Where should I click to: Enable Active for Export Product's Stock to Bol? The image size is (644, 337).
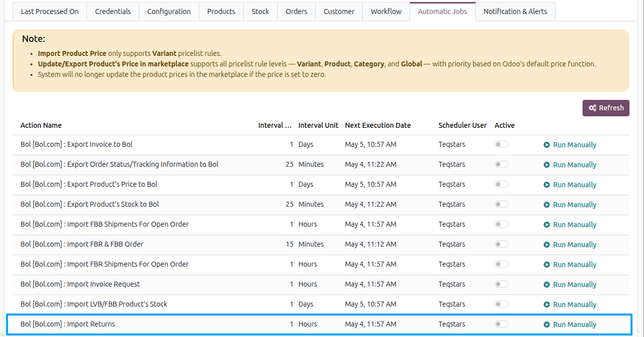click(502, 204)
